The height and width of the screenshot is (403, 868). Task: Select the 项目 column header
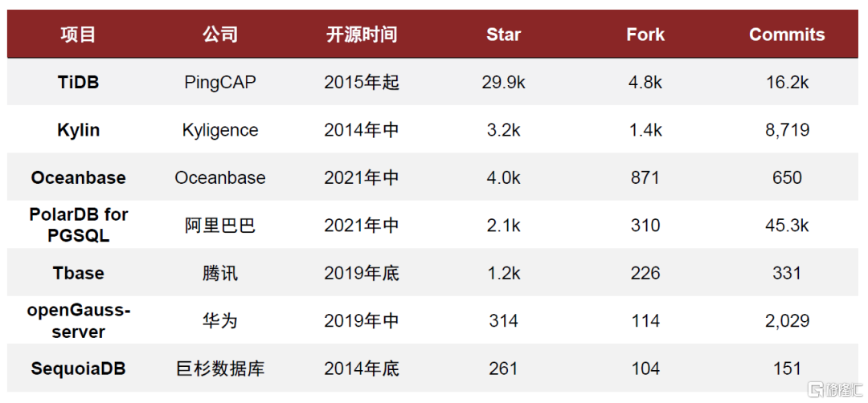[x=78, y=35]
